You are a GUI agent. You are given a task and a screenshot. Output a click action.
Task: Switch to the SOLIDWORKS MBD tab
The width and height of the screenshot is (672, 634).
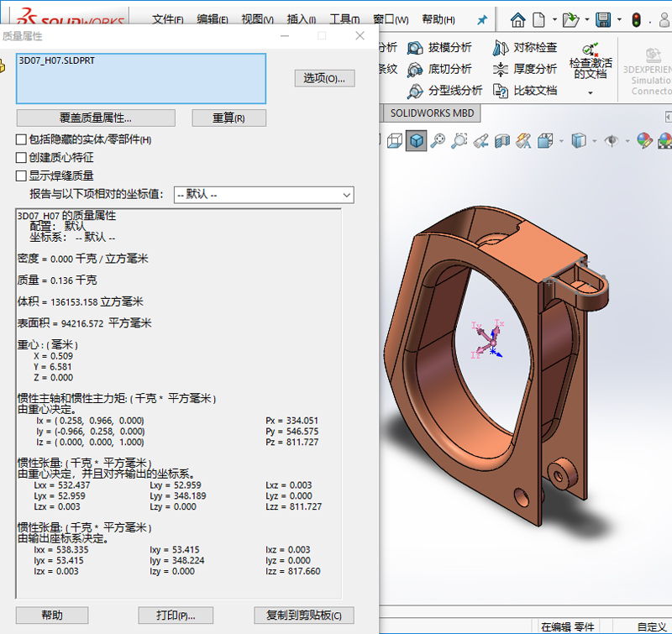coord(432,113)
